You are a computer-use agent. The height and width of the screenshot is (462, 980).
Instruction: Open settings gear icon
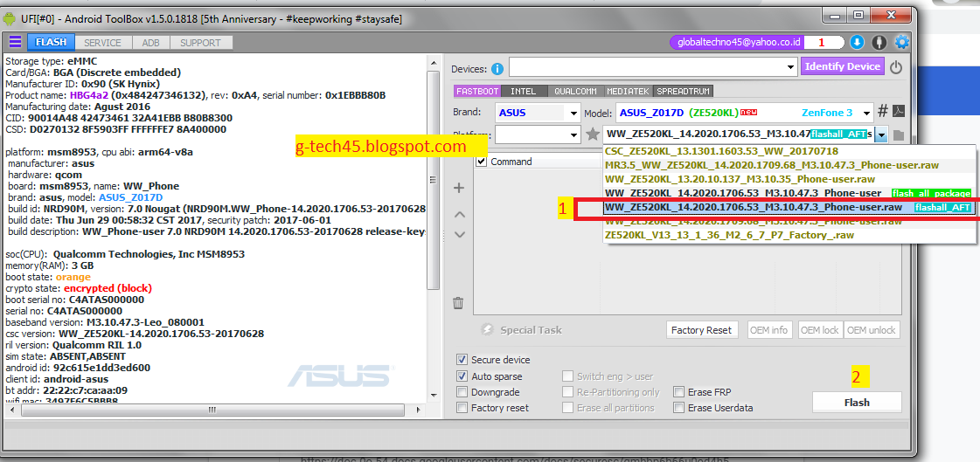coord(902,43)
